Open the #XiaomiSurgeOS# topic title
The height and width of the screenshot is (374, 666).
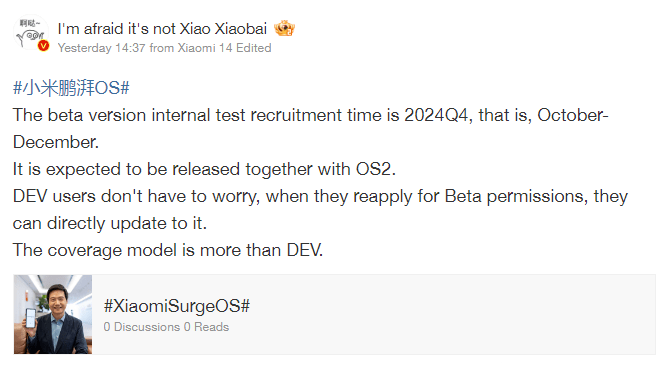click(x=177, y=306)
